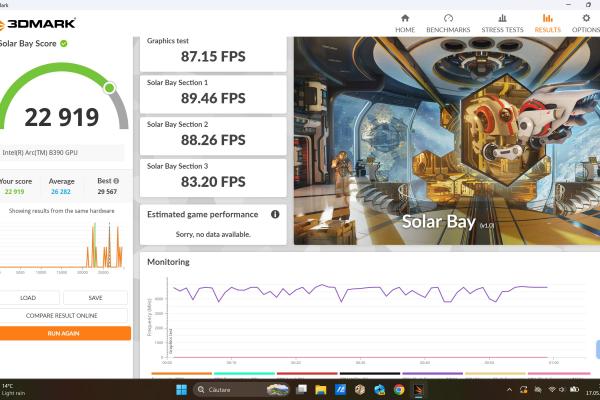
Task: Click the score distribution histogram
Action: pyautogui.click(x=61, y=245)
